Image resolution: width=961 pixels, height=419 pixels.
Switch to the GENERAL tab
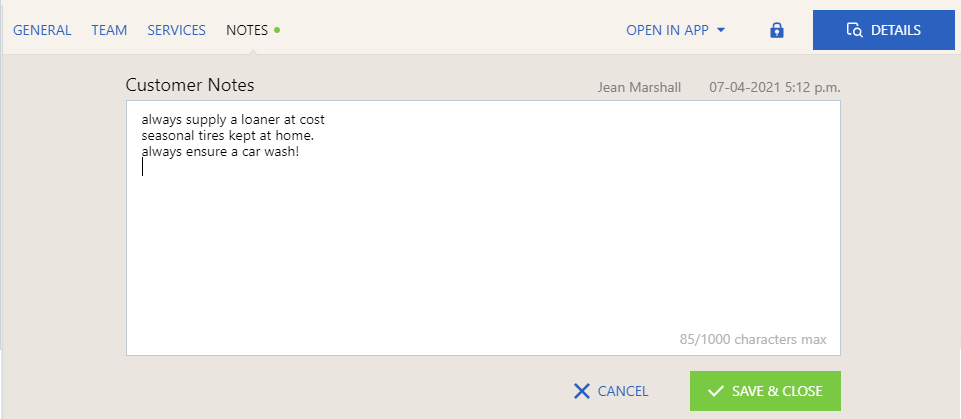click(x=42, y=30)
